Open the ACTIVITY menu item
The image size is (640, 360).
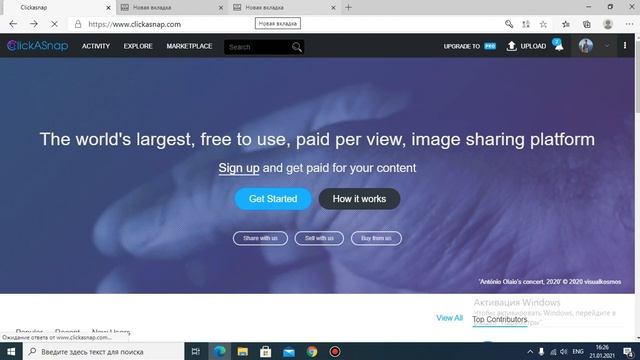click(x=96, y=46)
